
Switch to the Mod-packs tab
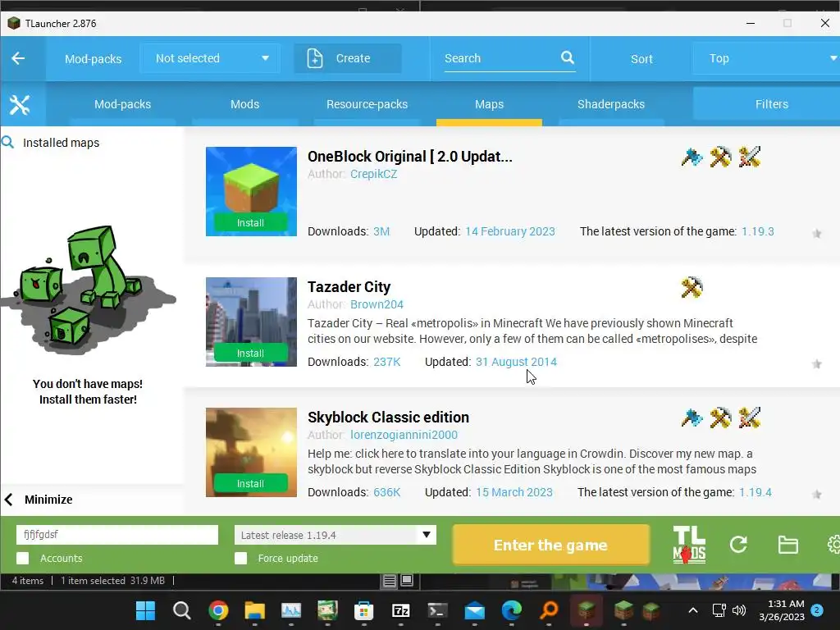coord(123,104)
